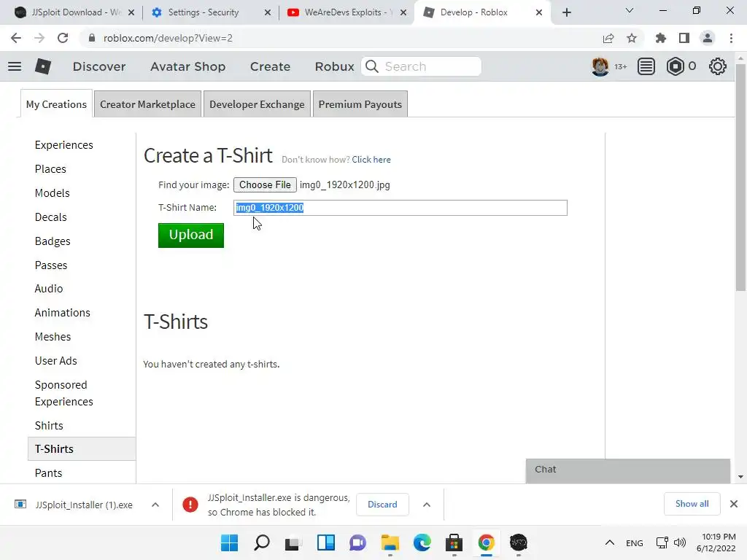747x560 pixels.
Task: Select Badges in sidebar
Action: coord(53,241)
